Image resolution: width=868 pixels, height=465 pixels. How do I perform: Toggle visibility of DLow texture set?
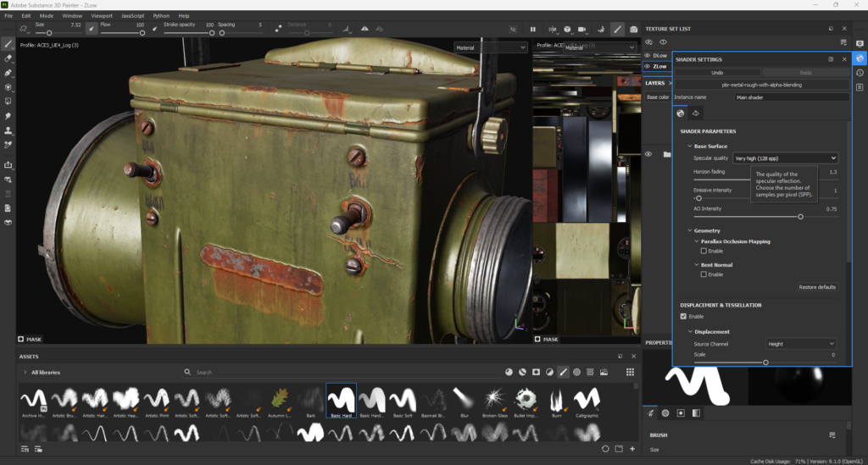(x=648, y=56)
